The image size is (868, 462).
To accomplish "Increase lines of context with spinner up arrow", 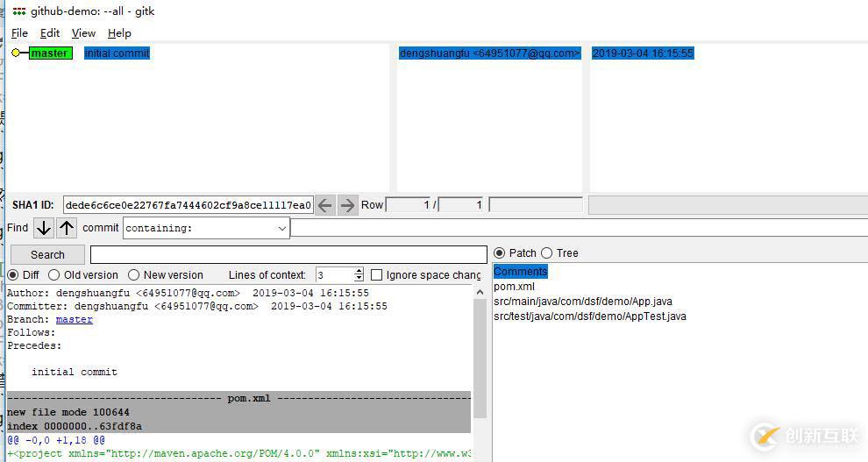I will point(359,271).
